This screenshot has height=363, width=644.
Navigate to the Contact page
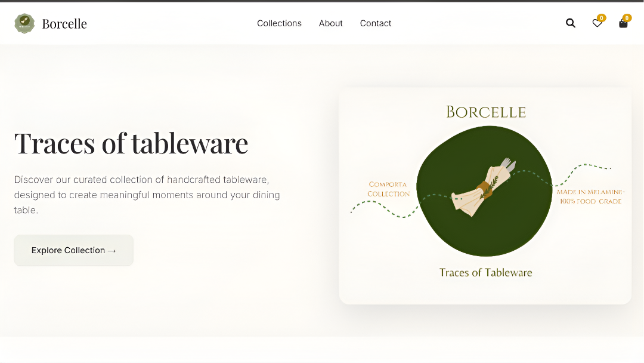[376, 23]
